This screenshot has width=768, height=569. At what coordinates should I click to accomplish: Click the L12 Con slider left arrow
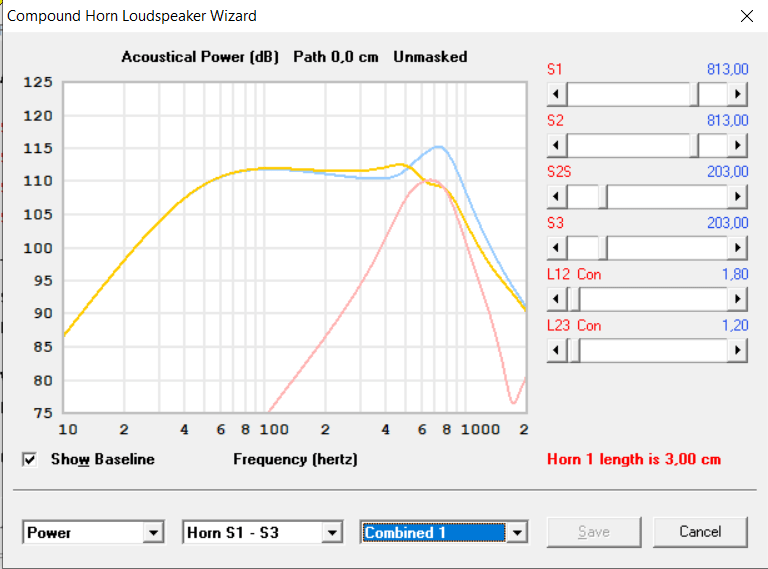click(556, 299)
